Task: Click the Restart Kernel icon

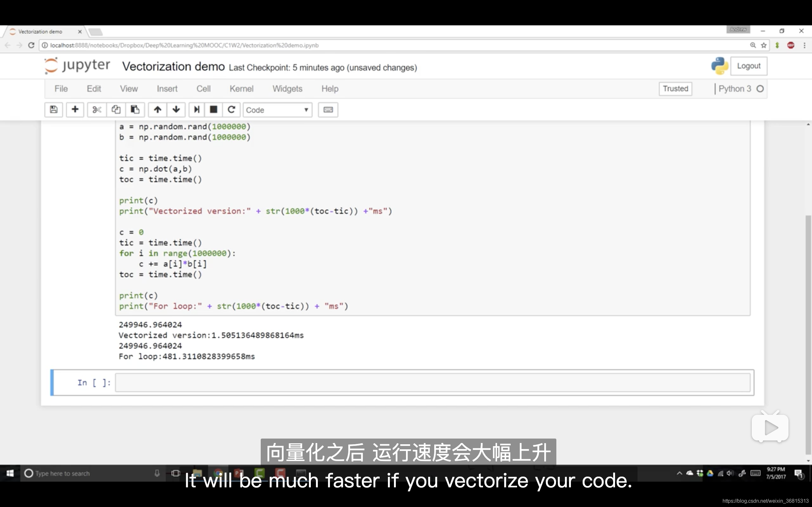Action: click(231, 110)
